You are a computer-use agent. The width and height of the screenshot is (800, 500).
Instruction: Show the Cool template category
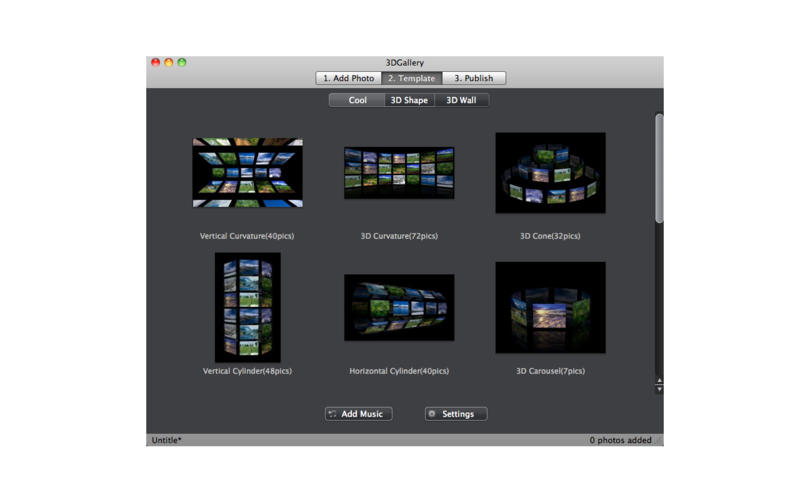[x=357, y=100]
